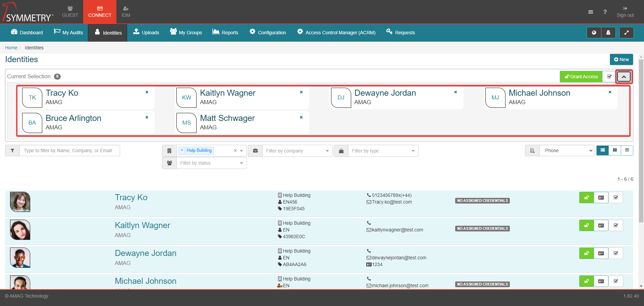
Task: Click the building icon beside Help Building filter
Action: pos(169,151)
